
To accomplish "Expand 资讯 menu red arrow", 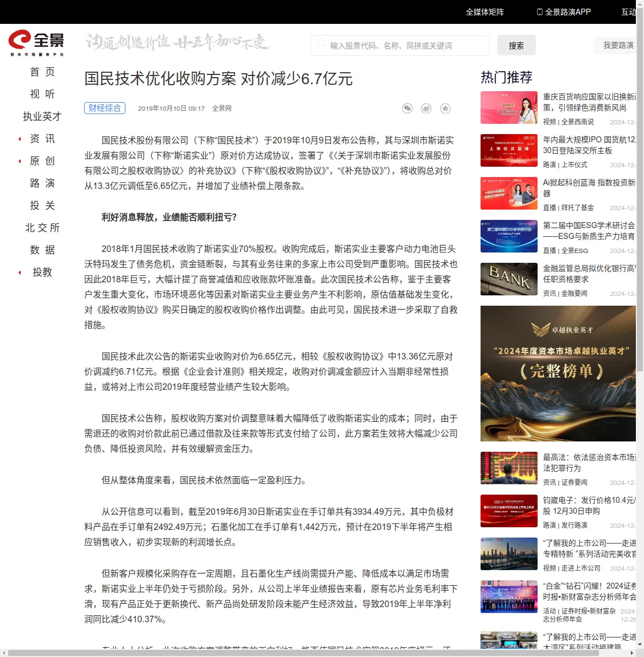I will pos(20,139).
